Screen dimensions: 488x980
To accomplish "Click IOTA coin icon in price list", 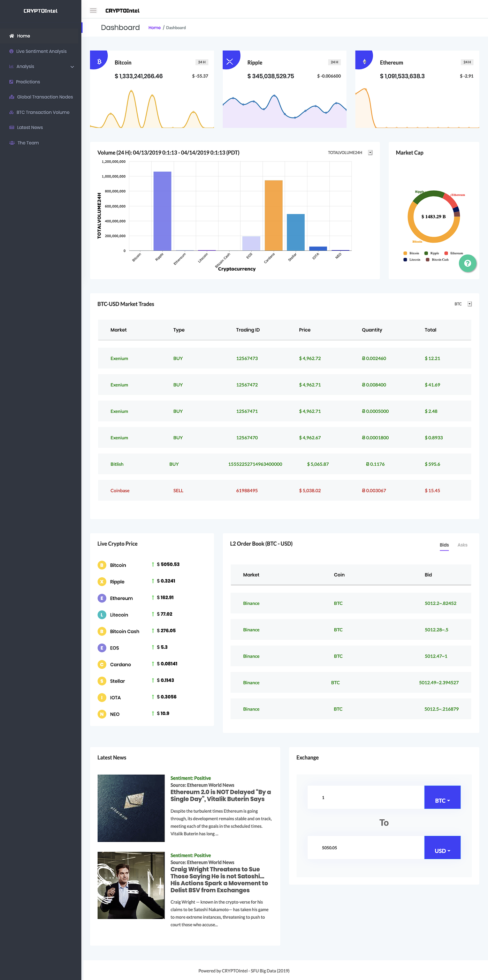I will pos(101,697).
